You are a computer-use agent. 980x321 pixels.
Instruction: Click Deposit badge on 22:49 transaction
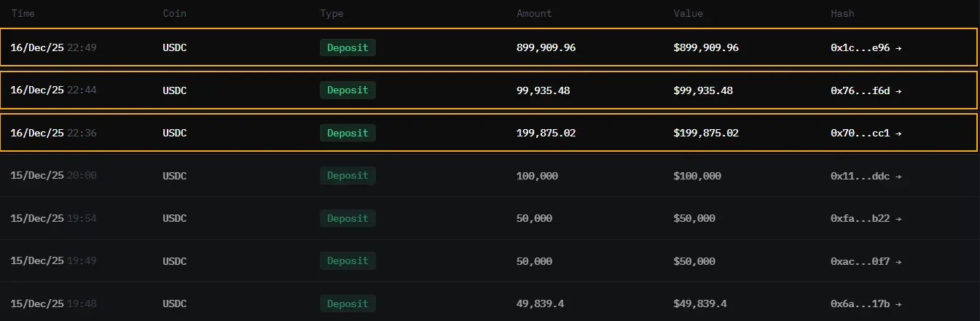point(348,47)
